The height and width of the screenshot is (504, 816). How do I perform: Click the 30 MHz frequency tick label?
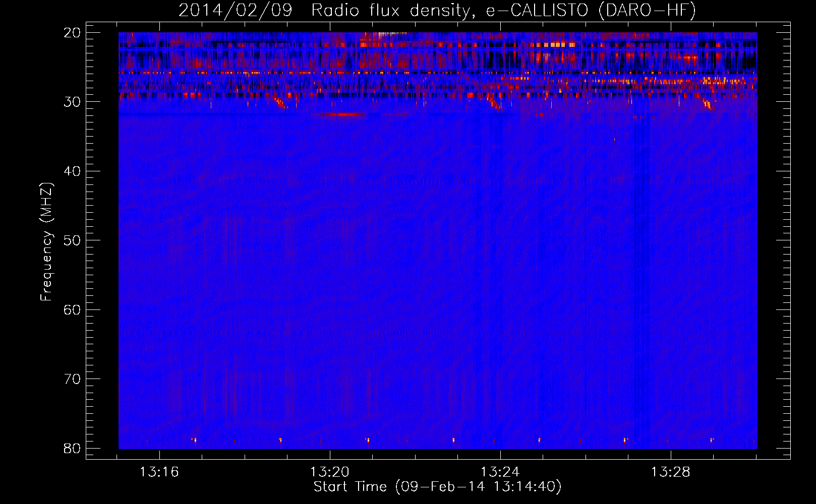(72, 102)
